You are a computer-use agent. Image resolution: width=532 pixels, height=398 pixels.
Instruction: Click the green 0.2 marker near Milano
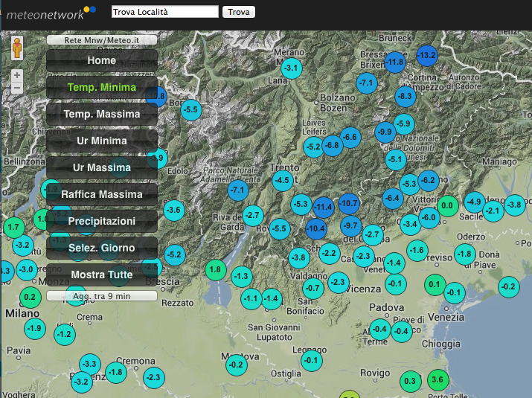(31, 298)
